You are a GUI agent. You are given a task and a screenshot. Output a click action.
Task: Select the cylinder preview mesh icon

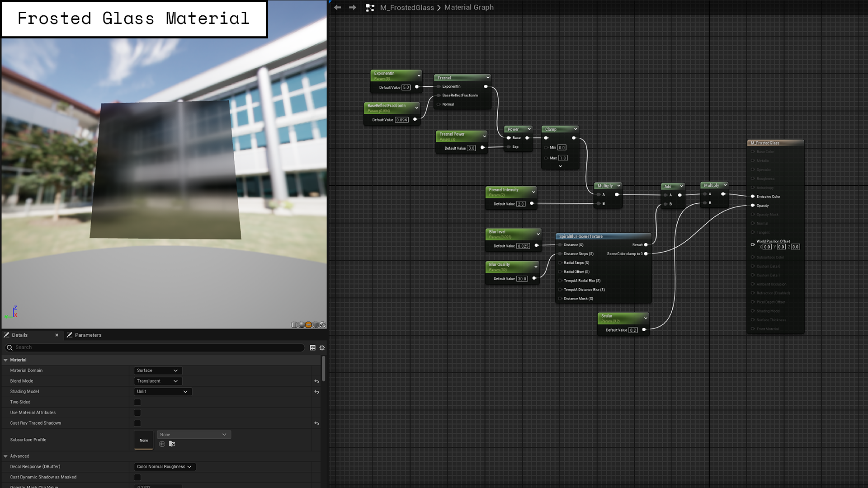[x=294, y=325]
